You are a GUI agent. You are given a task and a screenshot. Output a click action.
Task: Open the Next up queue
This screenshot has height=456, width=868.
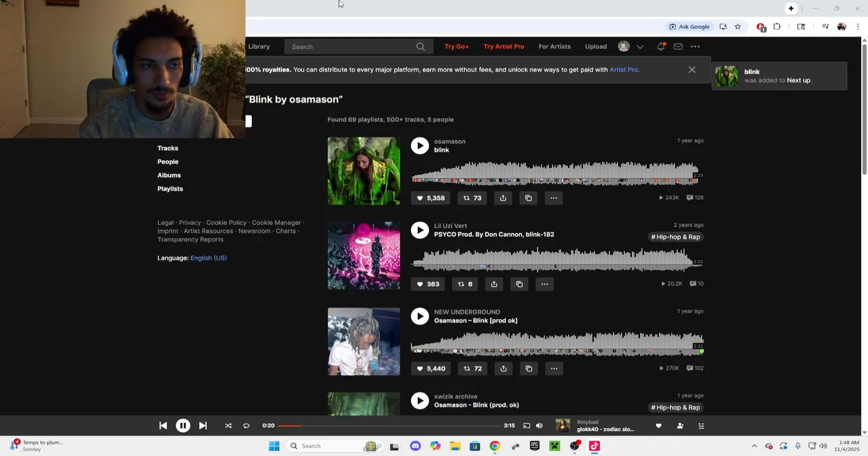coord(701,426)
